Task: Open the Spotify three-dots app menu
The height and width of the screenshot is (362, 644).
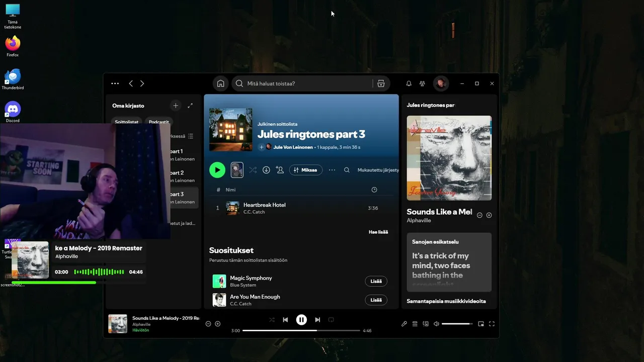Action: [x=115, y=83]
